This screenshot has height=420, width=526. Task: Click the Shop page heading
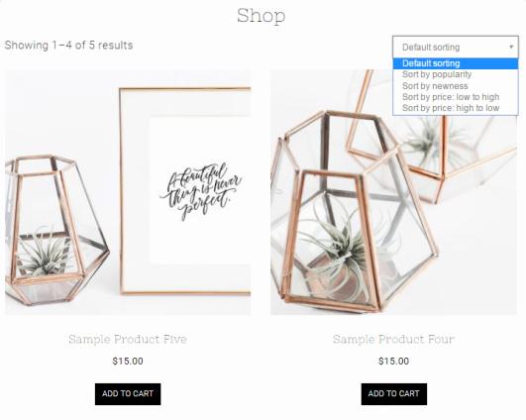[262, 16]
